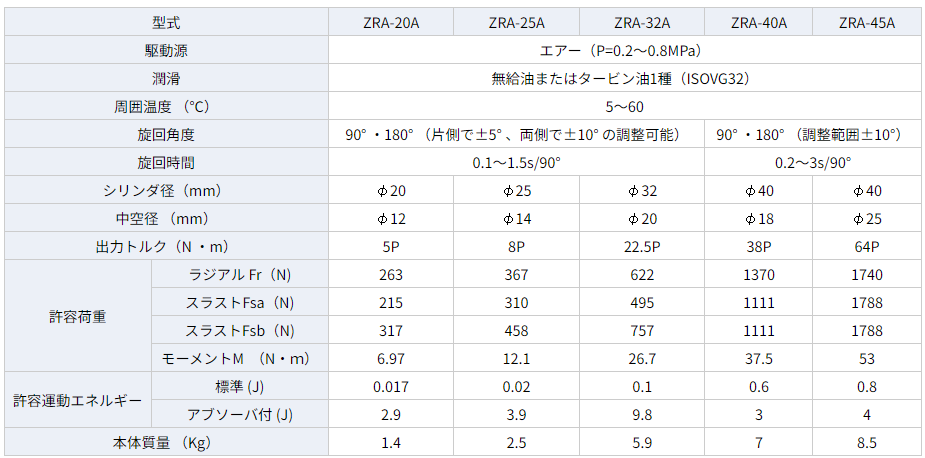Select the ZRA-40A model header

pyautogui.click(x=758, y=22)
